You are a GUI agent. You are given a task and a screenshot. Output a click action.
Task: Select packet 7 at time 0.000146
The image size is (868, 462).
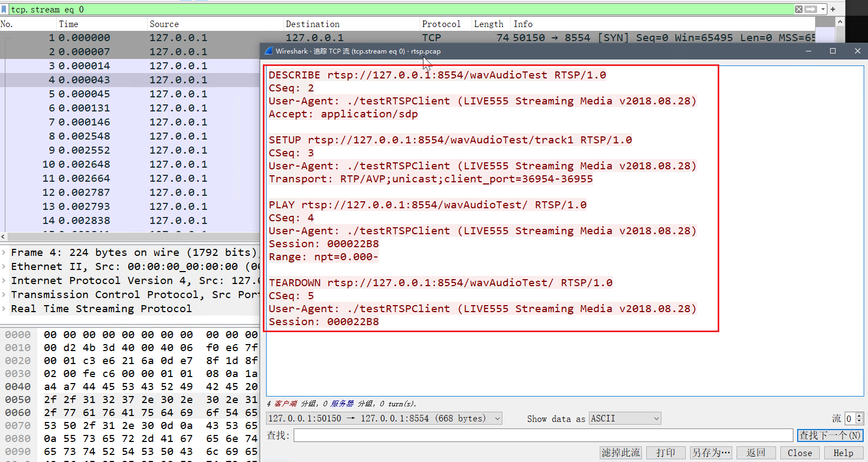[130, 122]
